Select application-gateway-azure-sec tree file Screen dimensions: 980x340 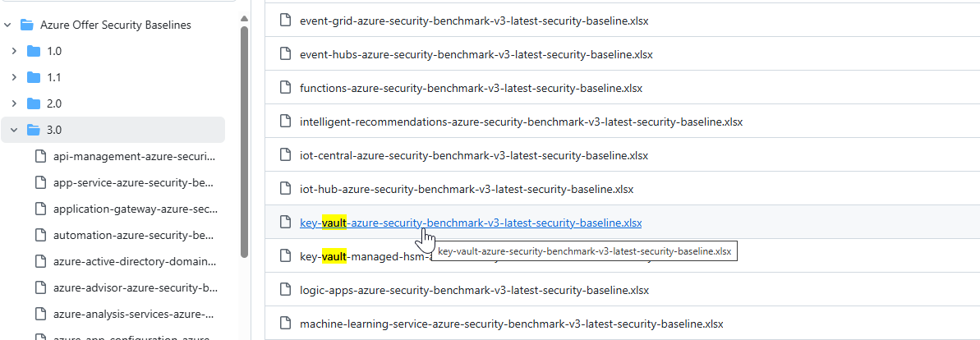pyautogui.click(x=134, y=209)
